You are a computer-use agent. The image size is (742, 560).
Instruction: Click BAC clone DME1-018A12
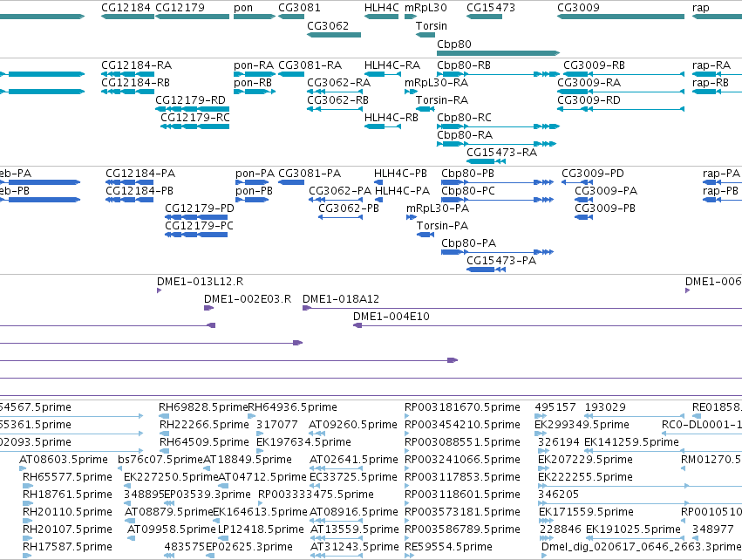pyautogui.click(x=341, y=299)
